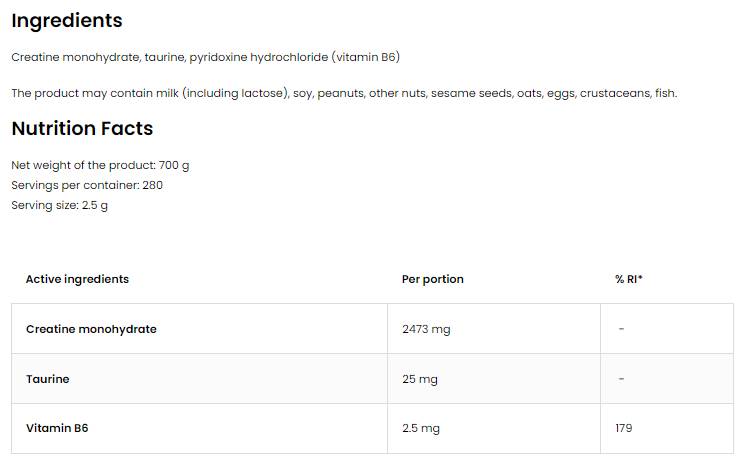Click the % RI* column header
Screen dimensions: 745x465
[629, 279]
